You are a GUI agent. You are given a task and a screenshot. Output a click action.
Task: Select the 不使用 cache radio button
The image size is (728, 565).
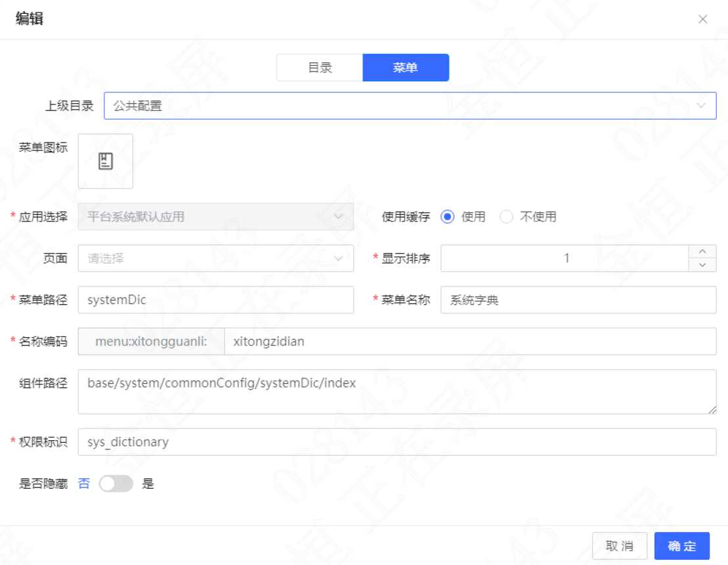coord(506,217)
